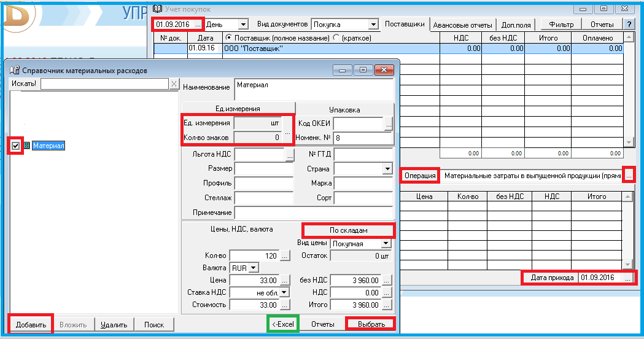Screen dimensions: 644x339
Task: Select the full supplier name radio button
Action: (x=229, y=37)
